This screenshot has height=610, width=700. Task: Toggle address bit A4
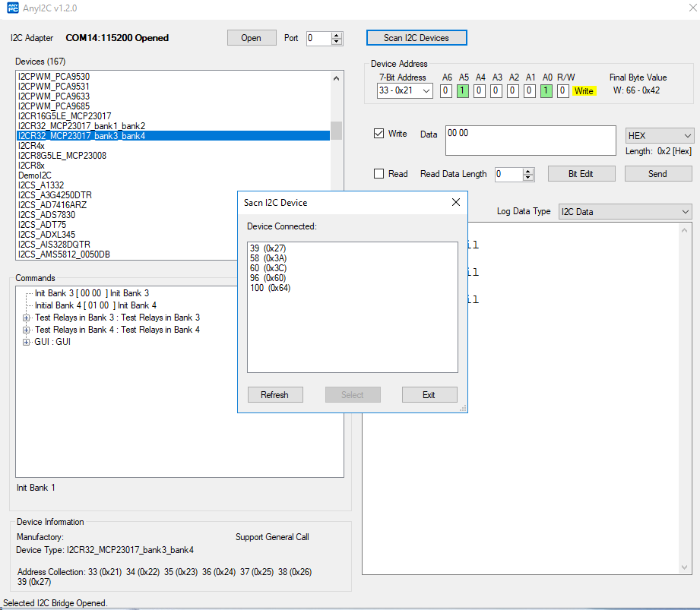[x=479, y=90]
